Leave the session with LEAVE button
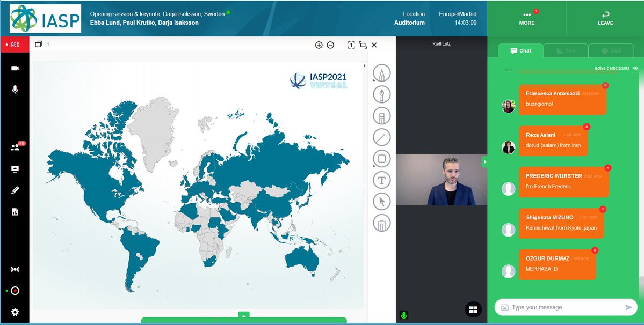This screenshot has width=644, height=325. pyautogui.click(x=605, y=18)
